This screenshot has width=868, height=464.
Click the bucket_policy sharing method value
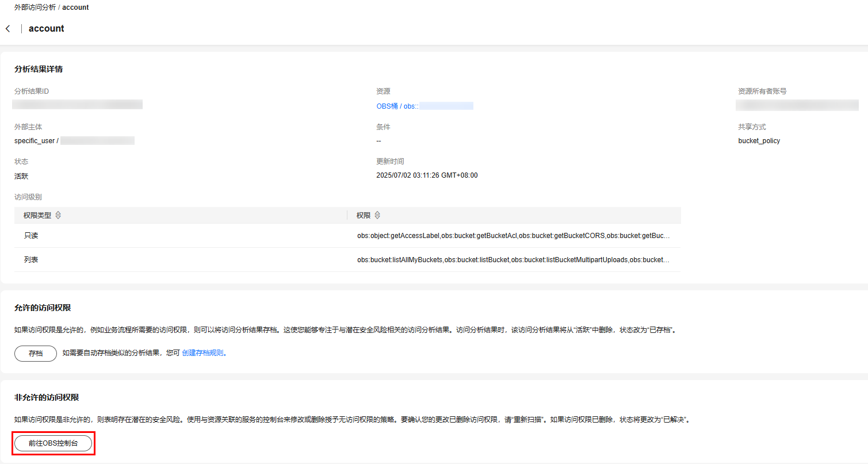click(x=759, y=141)
